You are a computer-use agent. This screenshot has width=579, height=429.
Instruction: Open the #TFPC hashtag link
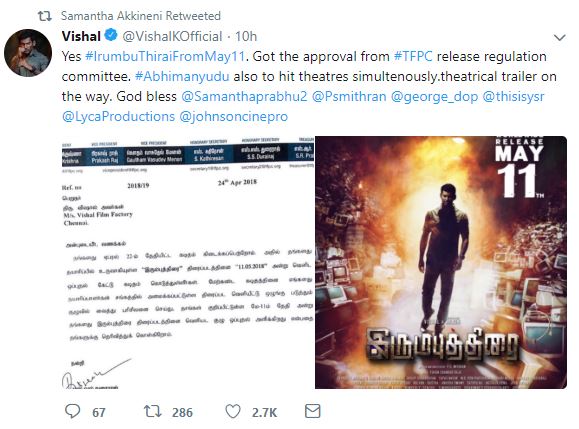click(x=413, y=56)
